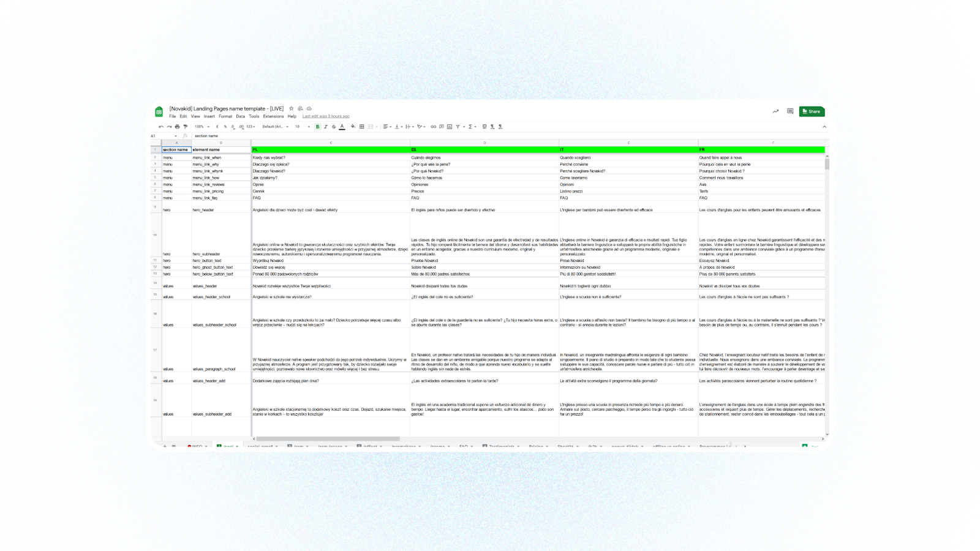Click the create filter funnel icon
Image resolution: width=980 pixels, height=551 pixels.
point(458,127)
